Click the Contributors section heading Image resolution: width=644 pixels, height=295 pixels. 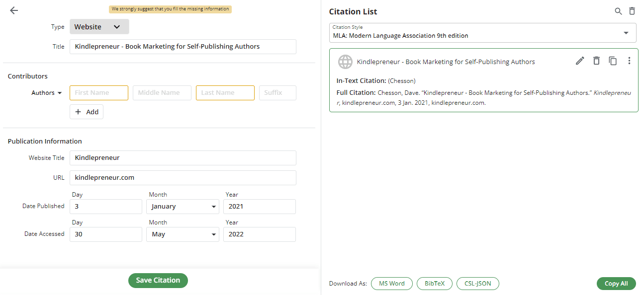coord(28,76)
